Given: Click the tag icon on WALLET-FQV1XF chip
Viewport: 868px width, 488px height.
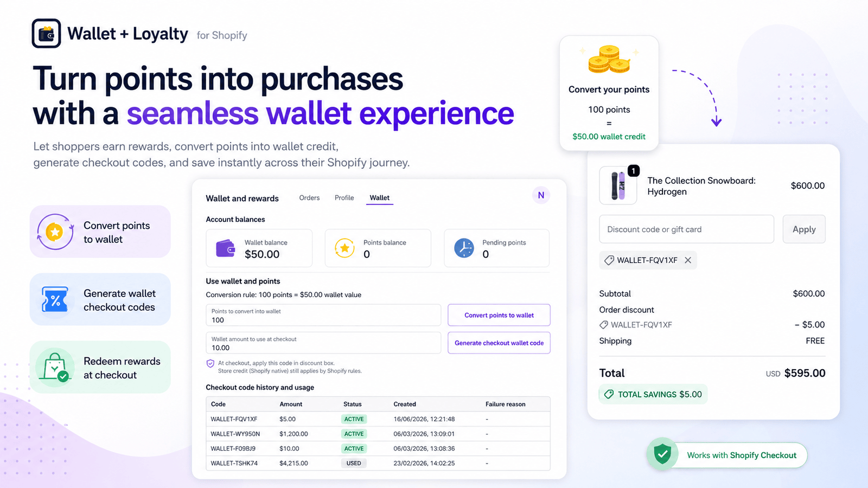Looking at the screenshot, I should tap(609, 260).
